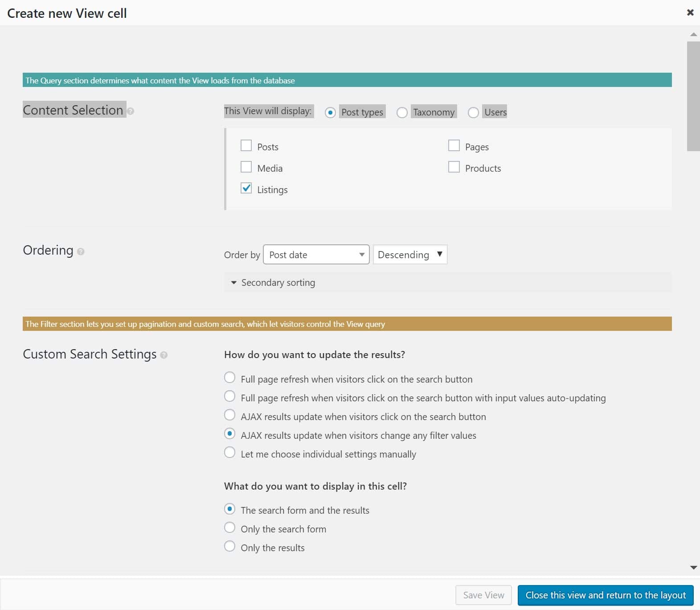Click the scrollbar down arrow
The image size is (700, 610).
[693, 568]
